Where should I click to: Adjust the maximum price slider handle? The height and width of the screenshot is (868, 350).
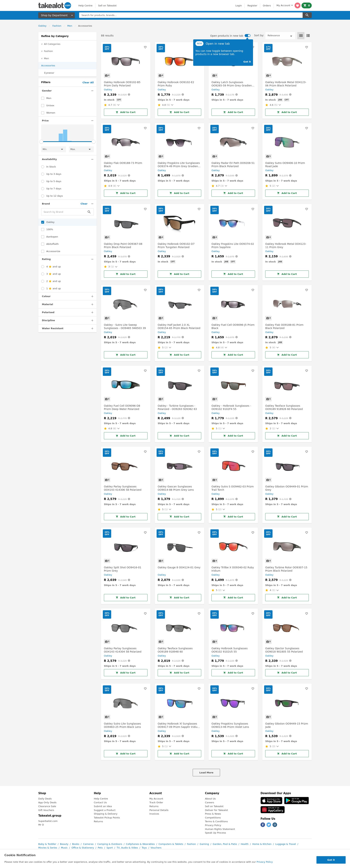[94, 142]
